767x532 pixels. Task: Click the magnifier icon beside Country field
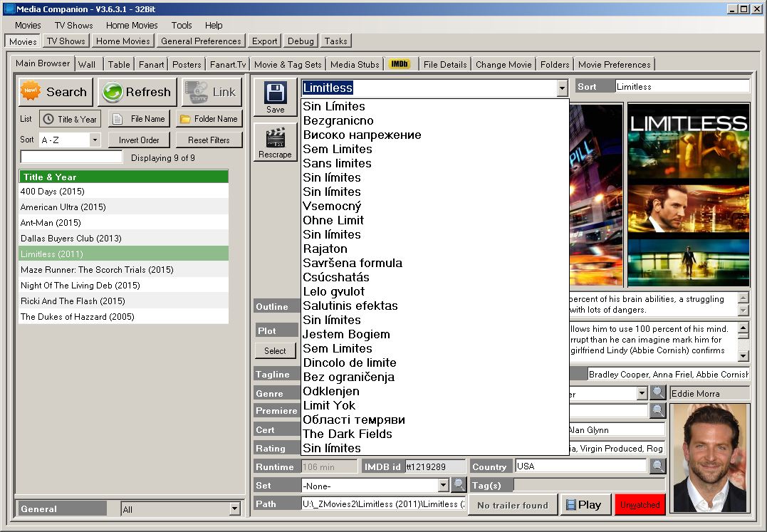pos(658,466)
